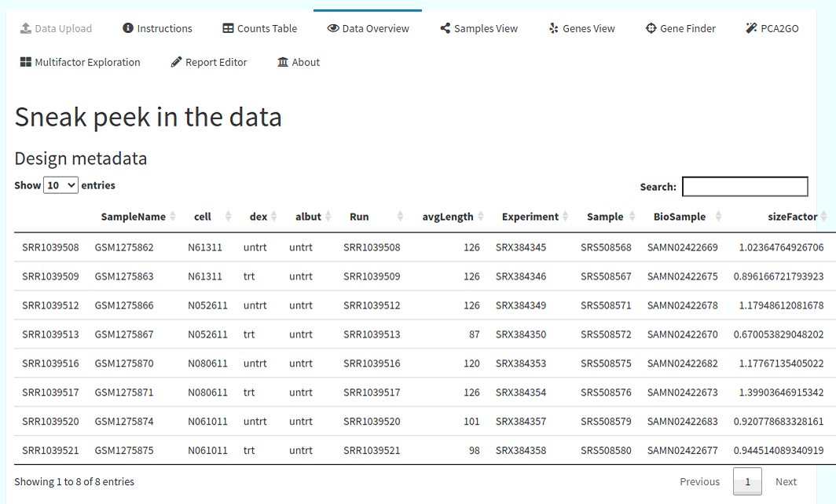
Task: Open the Genes View tab
Action: coord(581,28)
